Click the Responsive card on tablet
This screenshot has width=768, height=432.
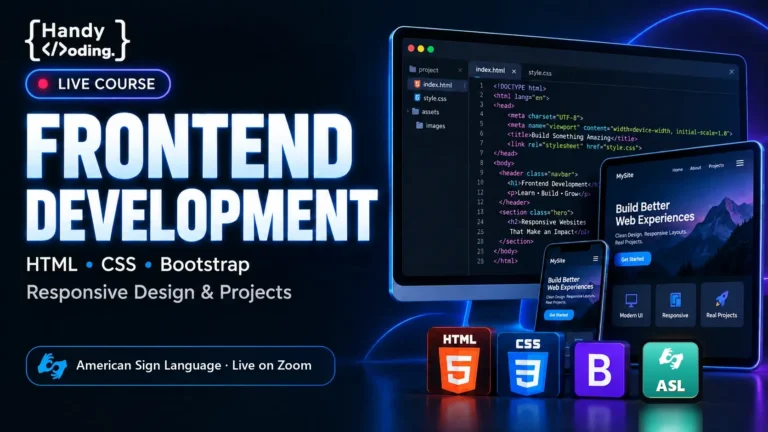click(x=675, y=304)
